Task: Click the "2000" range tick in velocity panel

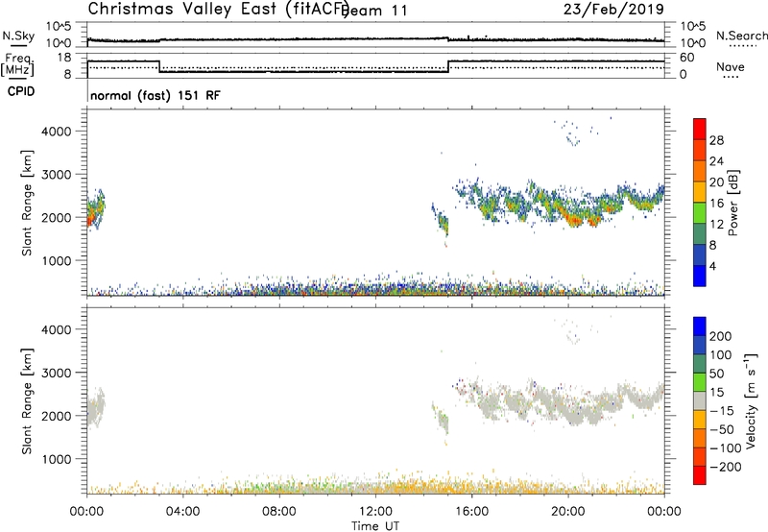Action: click(57, 416)
